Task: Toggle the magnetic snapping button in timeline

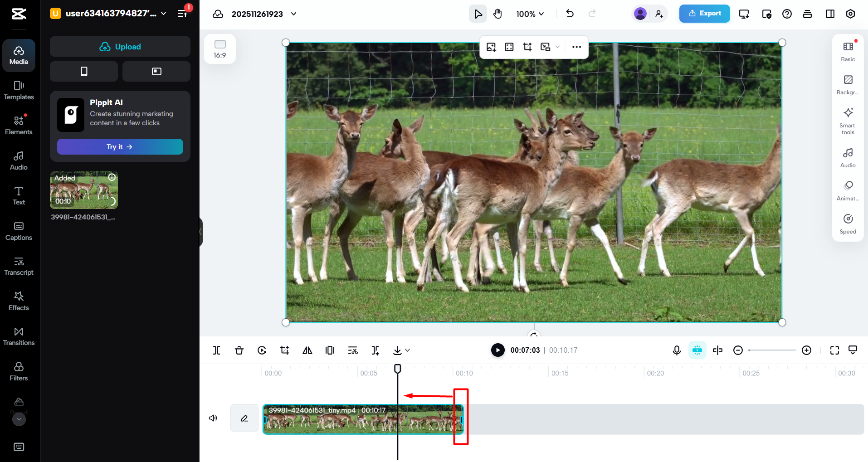Action: pos(697,350)
